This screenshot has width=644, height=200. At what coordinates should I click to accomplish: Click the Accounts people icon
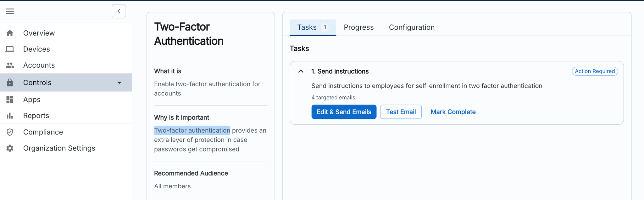click(x=10, y=65)
